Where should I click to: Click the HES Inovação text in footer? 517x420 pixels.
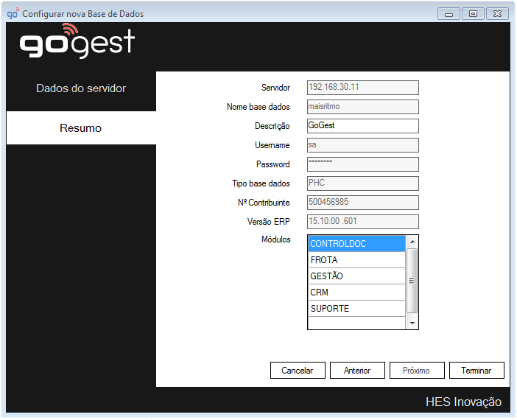pos(463,402)
